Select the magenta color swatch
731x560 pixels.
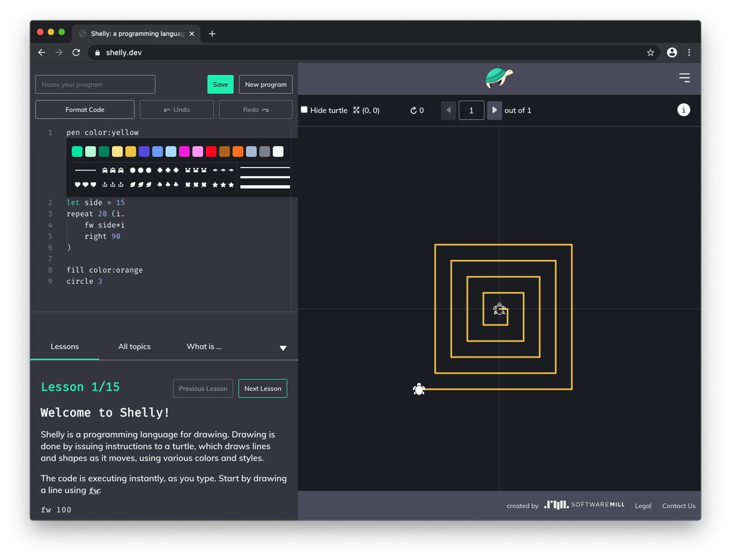(184, 152)
